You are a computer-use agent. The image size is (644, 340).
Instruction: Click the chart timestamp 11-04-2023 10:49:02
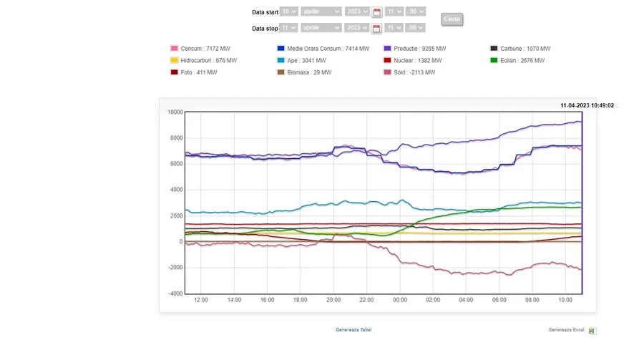[x=587, y=105]
